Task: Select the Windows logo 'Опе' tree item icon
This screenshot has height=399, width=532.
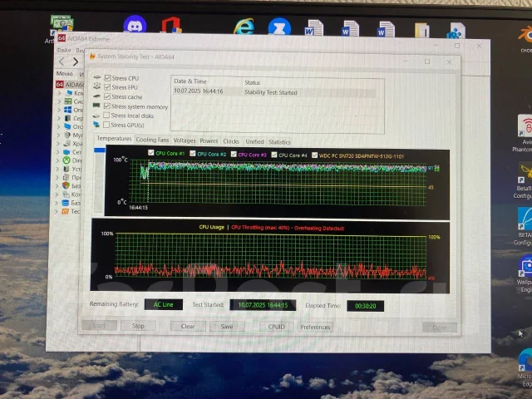Action: [x=68, y=110]
